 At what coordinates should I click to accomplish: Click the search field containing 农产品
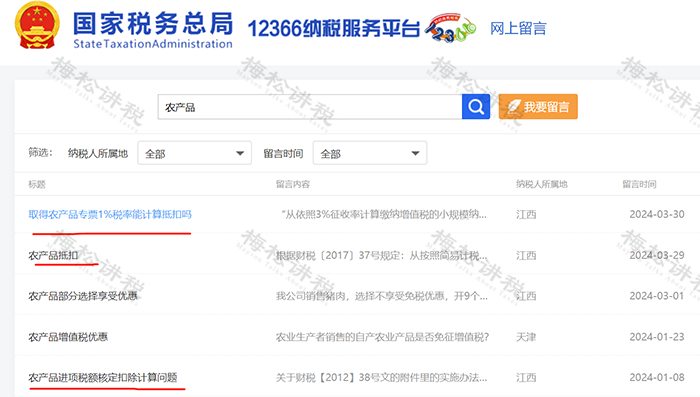(310, 107)
